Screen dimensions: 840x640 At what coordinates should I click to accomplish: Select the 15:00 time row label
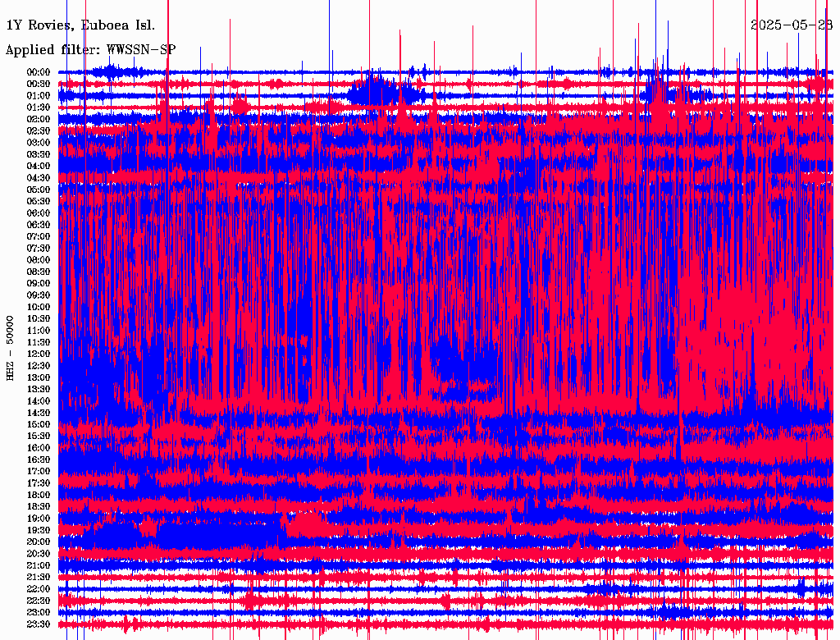(x=39, y=424)
